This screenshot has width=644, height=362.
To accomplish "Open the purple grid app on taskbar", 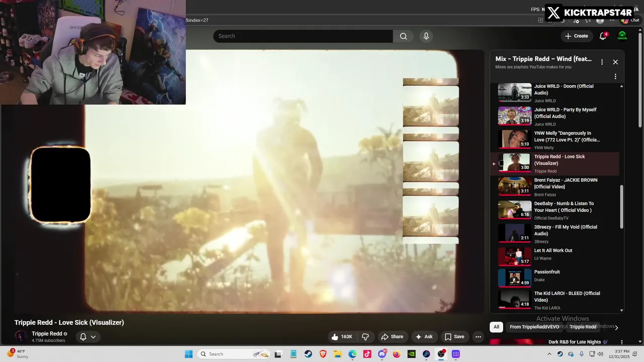I will (x=456, y=354).
